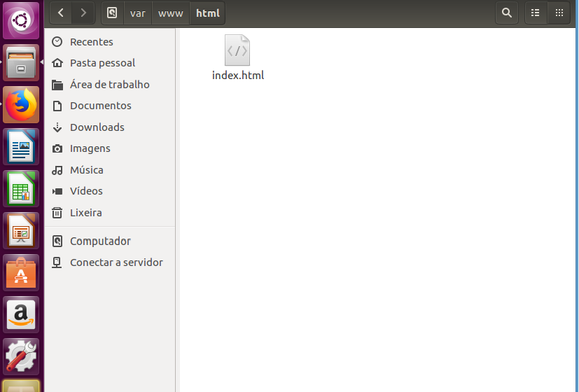Image resolution: width=579 pixels, height=392 pixels.
Task: Click the html path segment
Action: click(207, 13)
